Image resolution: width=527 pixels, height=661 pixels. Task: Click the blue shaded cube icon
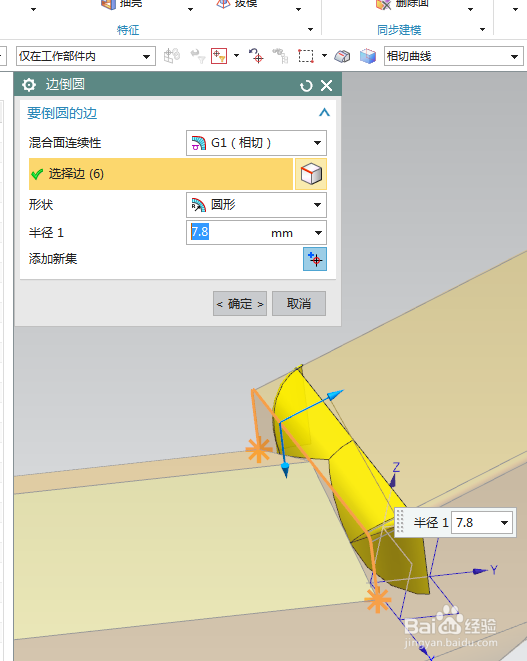368,56
